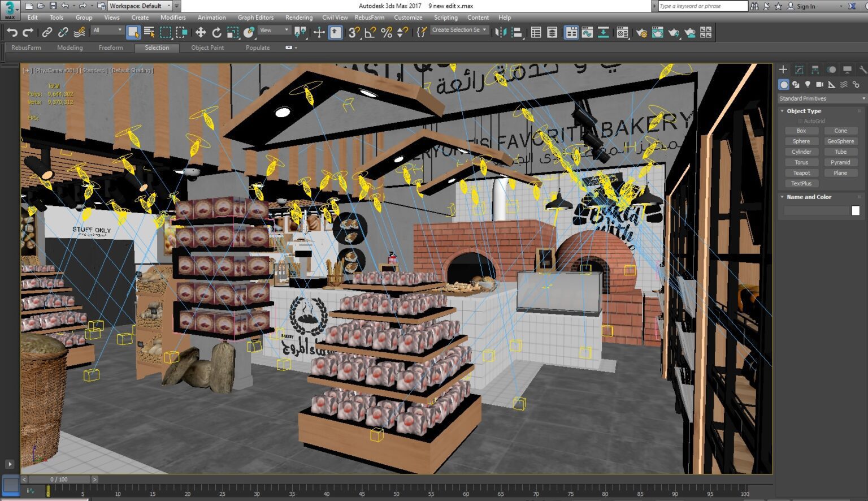Screen dimensions: 868x501
Task: Switch to the Modeling ribbon tab
Action: click(x=70, y=47)
